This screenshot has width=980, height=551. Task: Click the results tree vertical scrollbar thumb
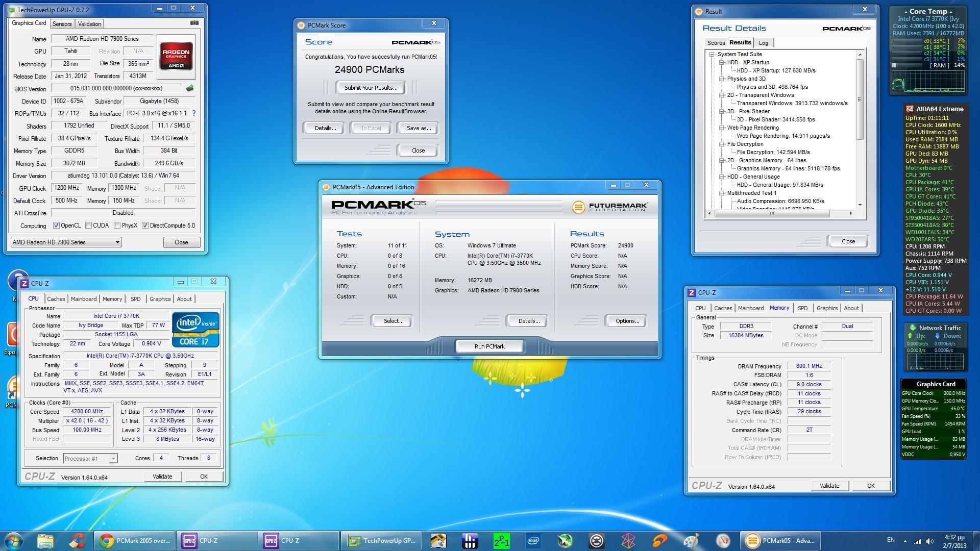[860, 99]
